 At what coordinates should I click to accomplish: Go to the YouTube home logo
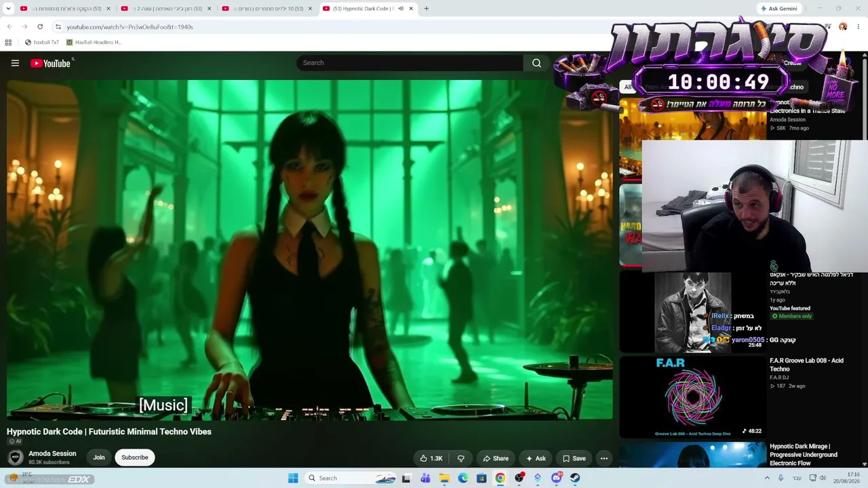point(51,63)
